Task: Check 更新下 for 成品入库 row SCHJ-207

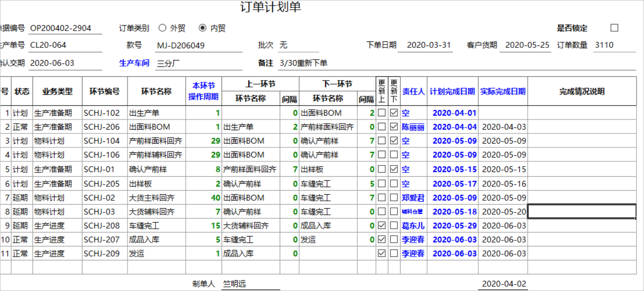Action: (x=394, y=240)
